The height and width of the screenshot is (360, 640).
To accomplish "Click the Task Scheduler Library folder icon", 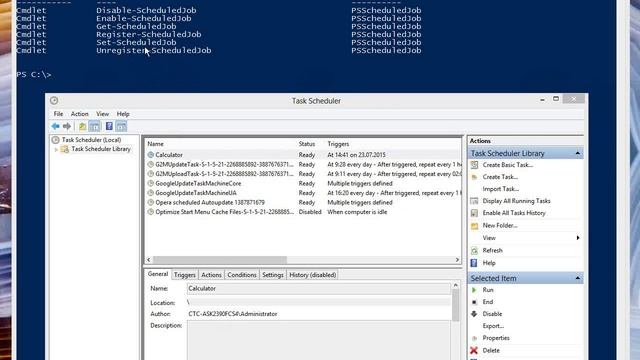I will tap(64, 149).
